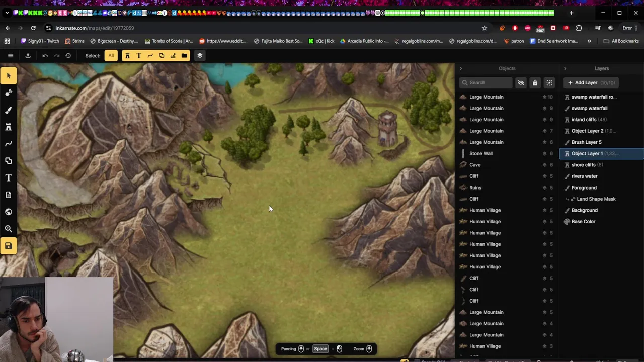Toggle the pattern shapes selection filter

click(162, 56)
